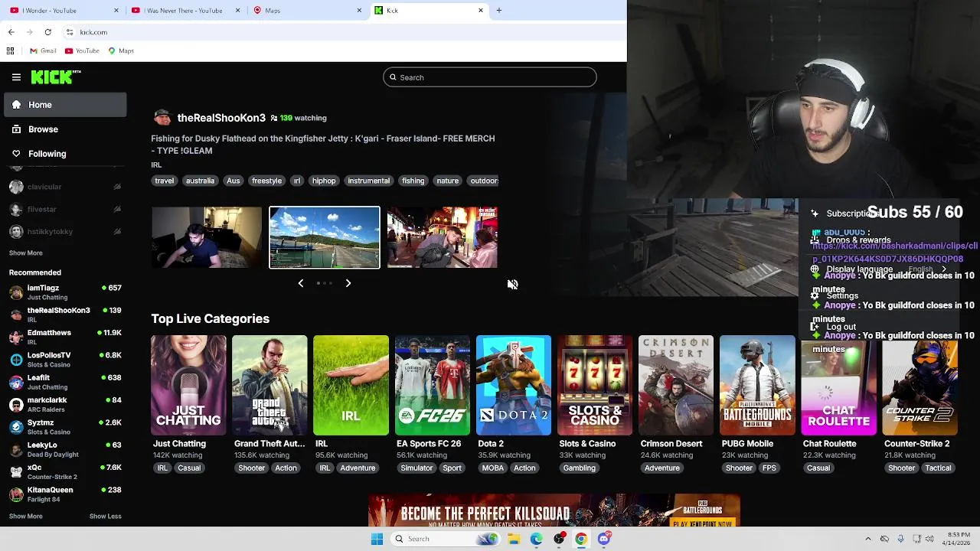Select the freestyle tag
Image resolution: width=980 pixels, height=551 pixels.
(266, 181)
